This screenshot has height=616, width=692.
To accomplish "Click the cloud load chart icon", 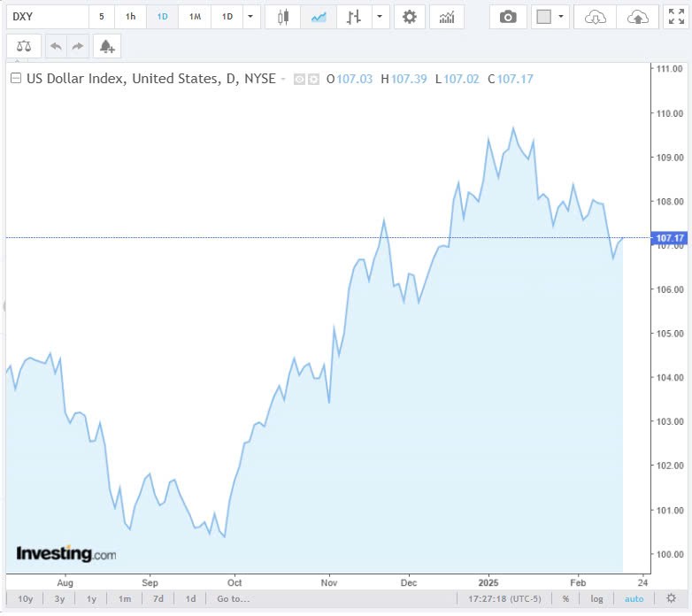I will (x=596, y=17).
